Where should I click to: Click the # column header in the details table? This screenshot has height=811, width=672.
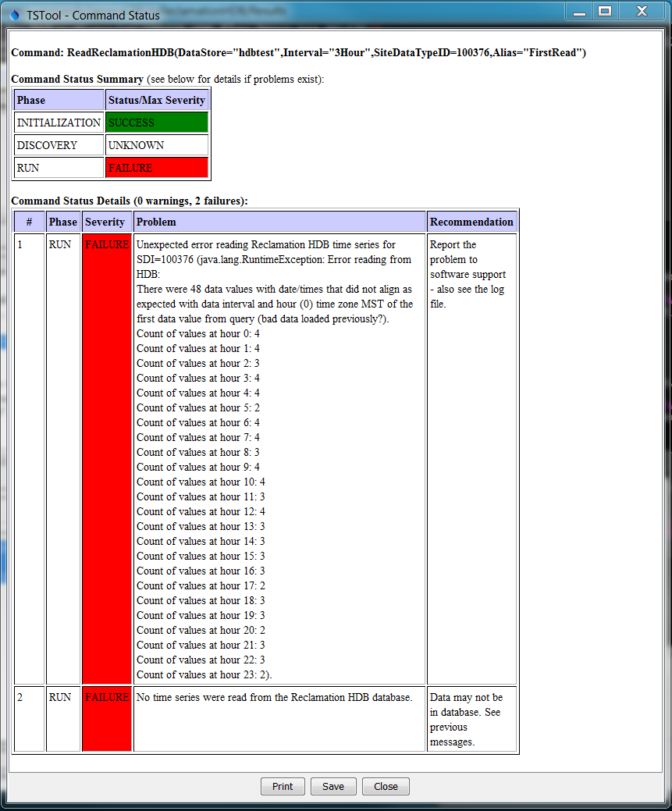click(29, 222)
